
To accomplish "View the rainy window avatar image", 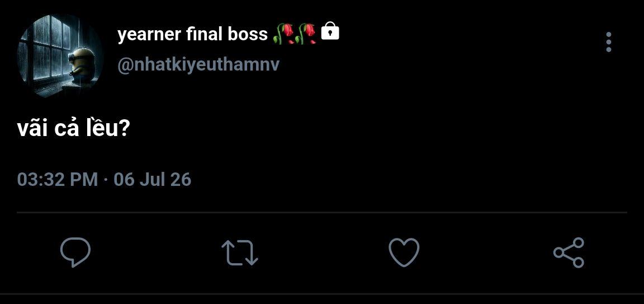I will point(60,56).
